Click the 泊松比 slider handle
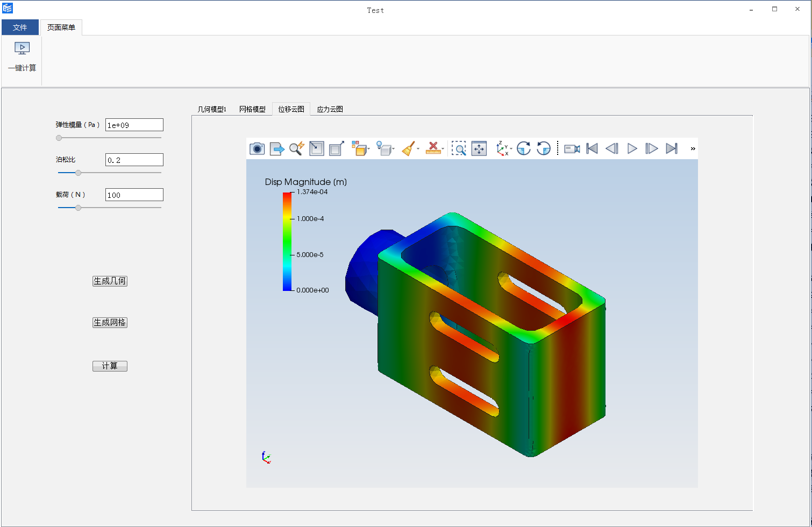 [x=79, y=173]
